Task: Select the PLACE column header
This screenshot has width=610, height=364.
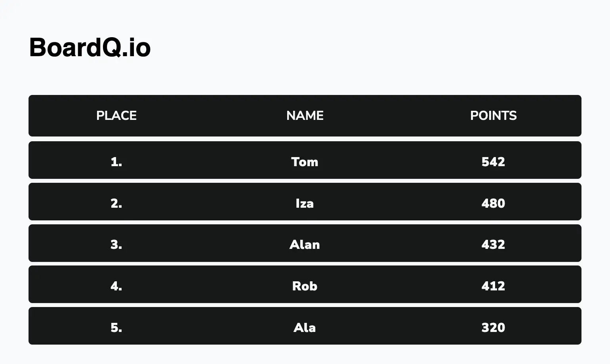Action: click(116, 116)
